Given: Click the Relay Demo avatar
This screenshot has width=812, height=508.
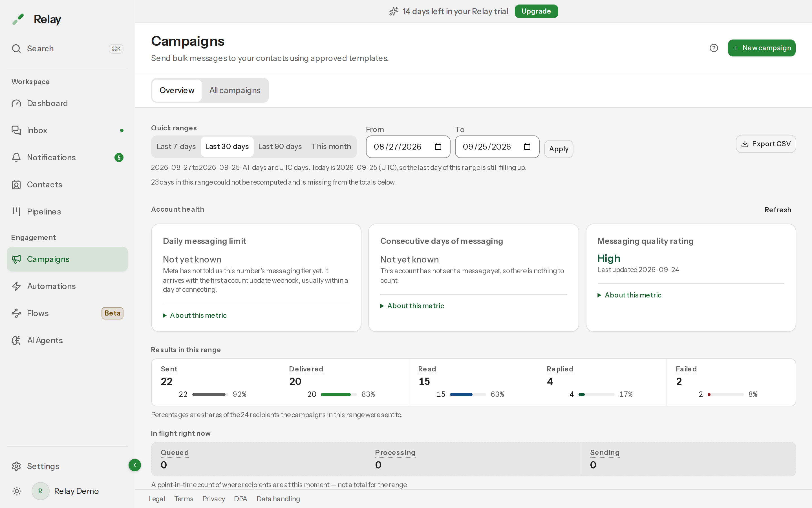Looking at the screenshot, I should [x=40, y=491].
